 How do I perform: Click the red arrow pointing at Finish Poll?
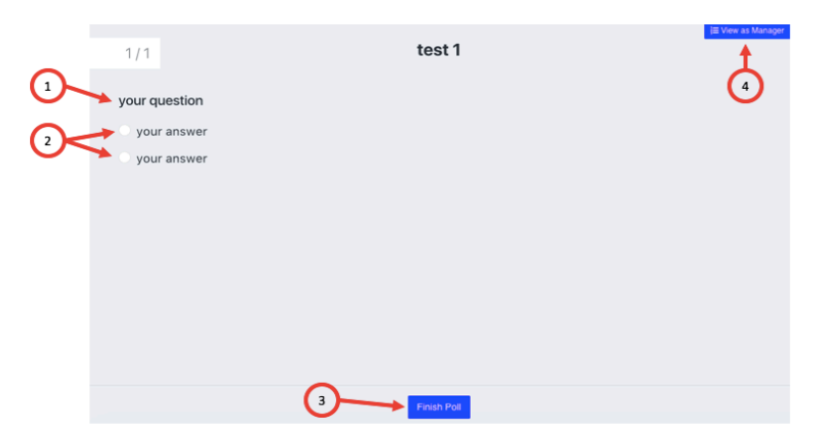click(x=372, y=404)
